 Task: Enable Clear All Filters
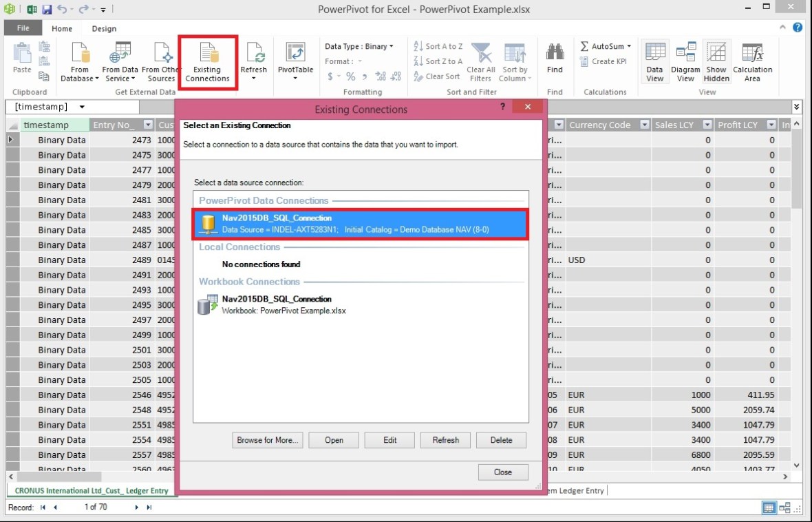[x=480, y=62]
